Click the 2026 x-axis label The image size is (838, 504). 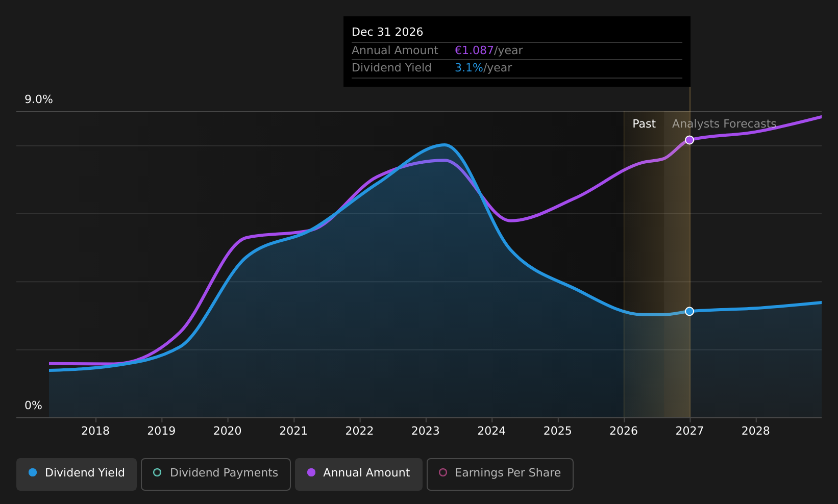[624, 431]
